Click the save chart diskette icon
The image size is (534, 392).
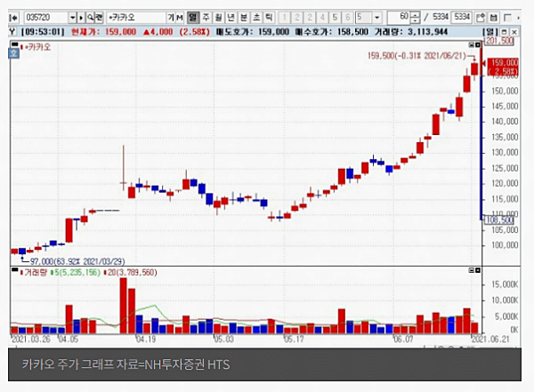493,18
